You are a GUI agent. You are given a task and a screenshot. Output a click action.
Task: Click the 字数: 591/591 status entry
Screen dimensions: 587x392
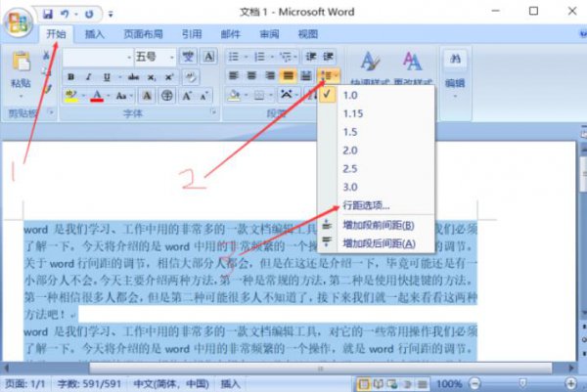89,384
